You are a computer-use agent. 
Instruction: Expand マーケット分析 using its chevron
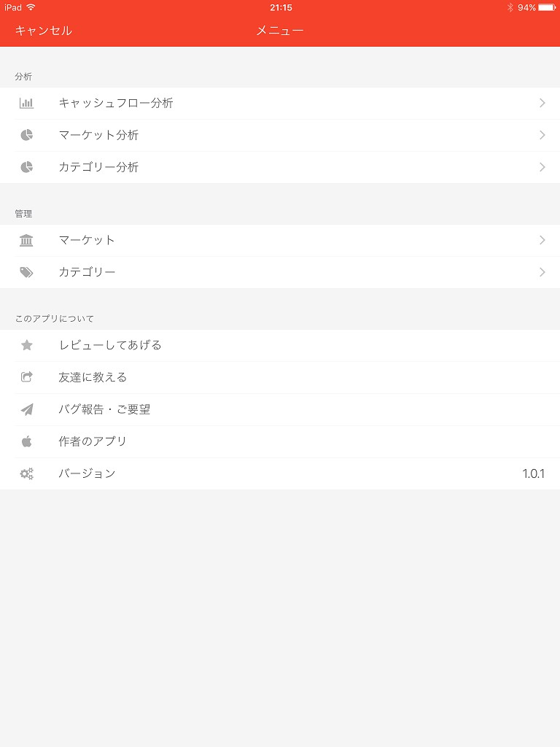tap(542, 135)
